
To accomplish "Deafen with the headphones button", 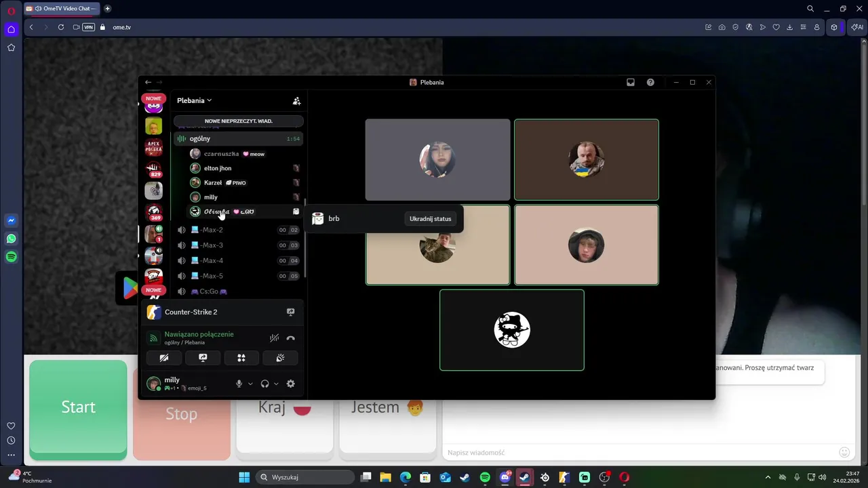I will coord(264,384).
